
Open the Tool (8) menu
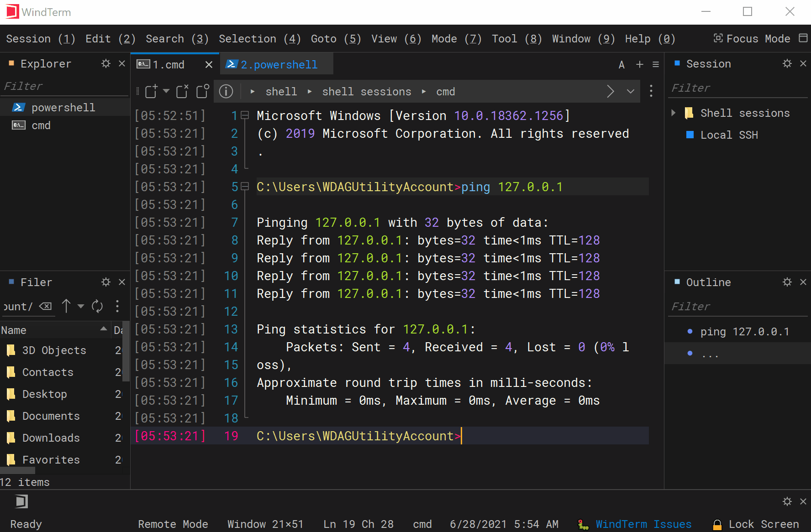point(517,39)
